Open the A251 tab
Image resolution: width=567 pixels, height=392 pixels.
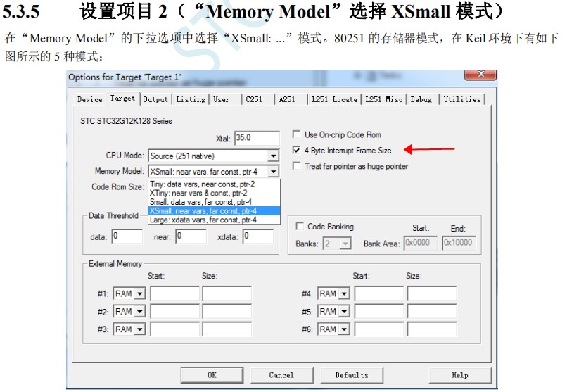click(x=287, y=99)
